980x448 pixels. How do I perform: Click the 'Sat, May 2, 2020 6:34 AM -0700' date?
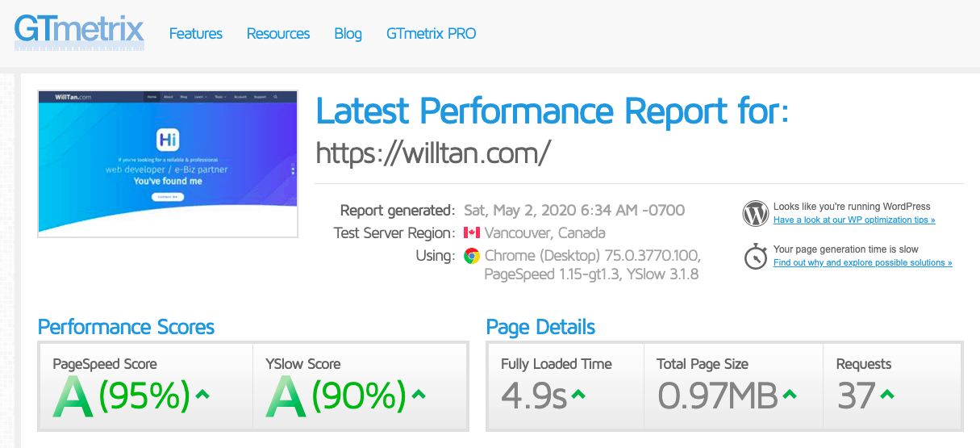pyautogui.click(x=574, y=211)
